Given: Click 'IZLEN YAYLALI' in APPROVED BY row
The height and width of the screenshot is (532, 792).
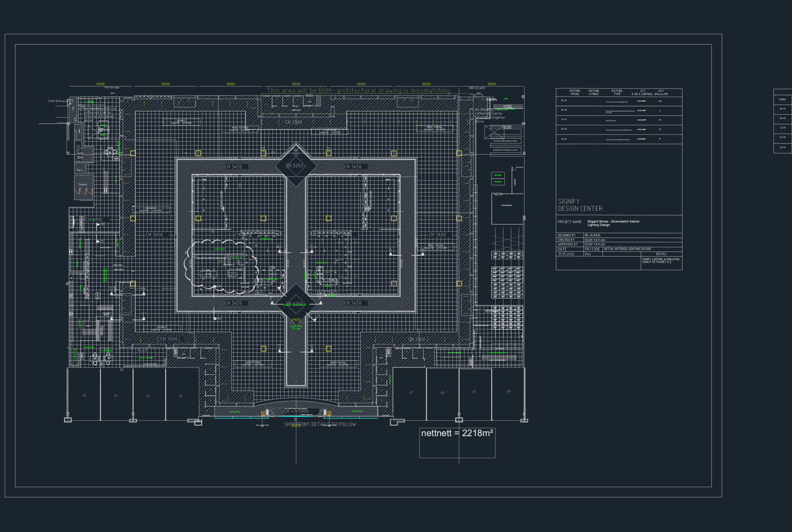Looking at the screenshot, I should (595, 244).
